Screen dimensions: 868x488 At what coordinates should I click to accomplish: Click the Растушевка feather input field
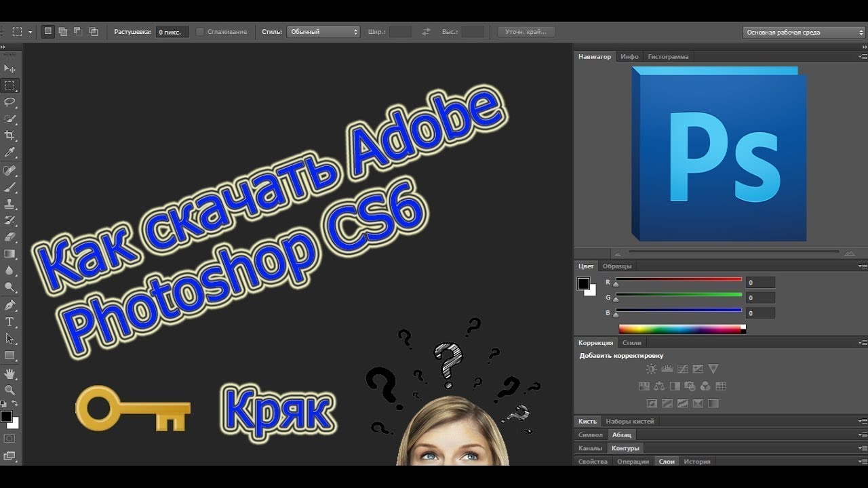(172, 32)
